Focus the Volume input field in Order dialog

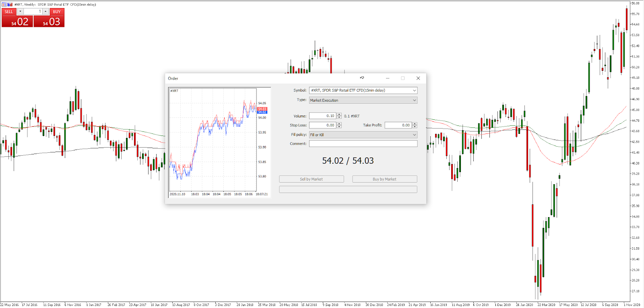point(322,116)
